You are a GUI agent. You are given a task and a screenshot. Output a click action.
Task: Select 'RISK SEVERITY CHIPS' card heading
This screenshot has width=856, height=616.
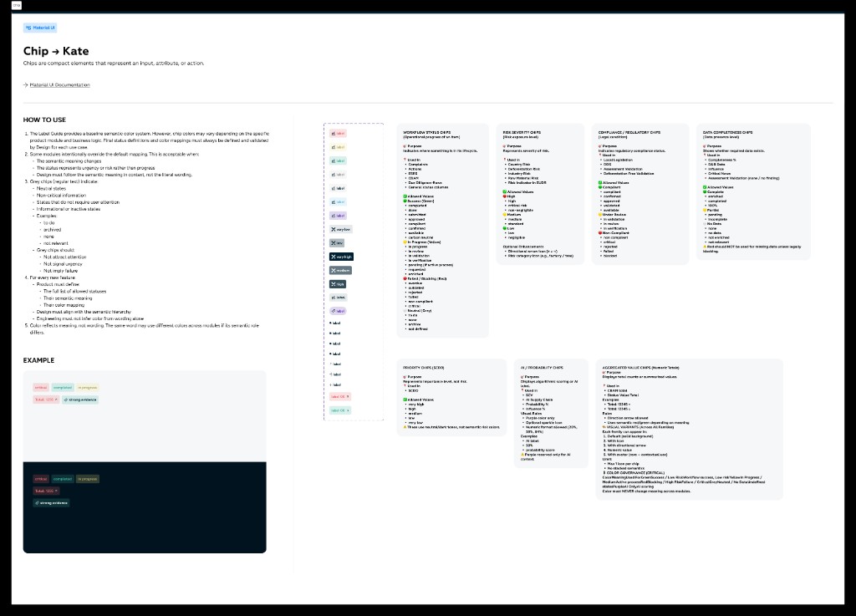click(522, 133)
